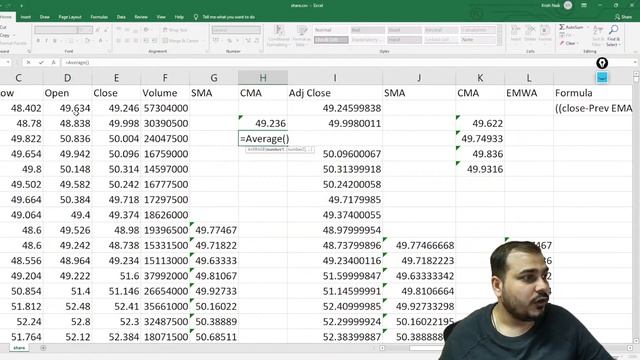Apply the Neutral cell style
The width and height of the screenshot is (640, 360).
click(441, 30)
